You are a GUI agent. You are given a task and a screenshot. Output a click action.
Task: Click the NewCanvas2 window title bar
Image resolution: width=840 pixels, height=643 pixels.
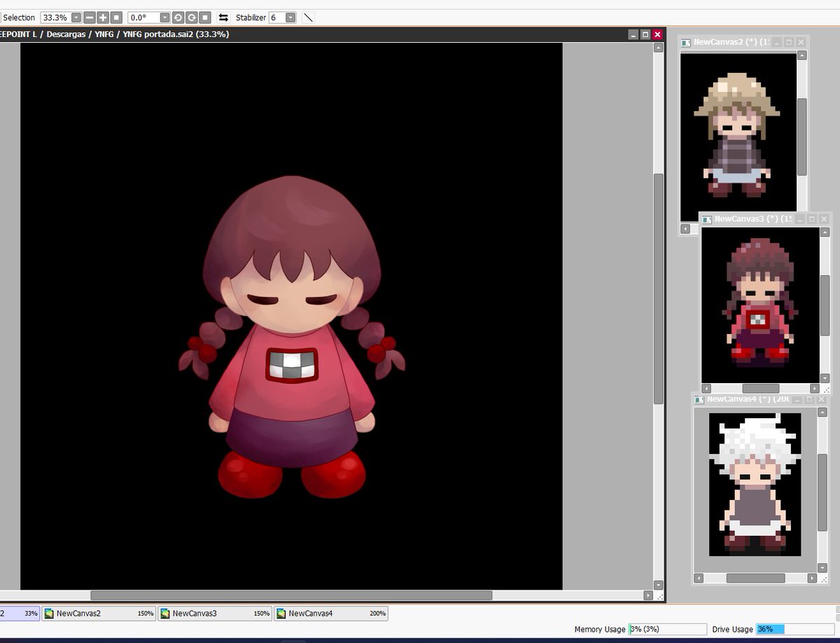click(743, 42)
